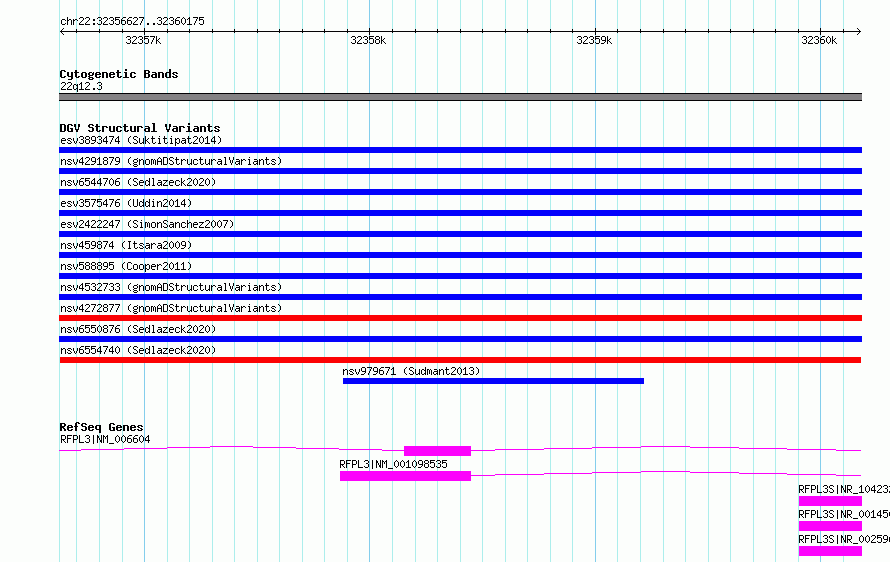Select the esv2422247 (SimonSanchez2007) label
Viewport: 890px width, 562px height.
click(x=147, y=224)
